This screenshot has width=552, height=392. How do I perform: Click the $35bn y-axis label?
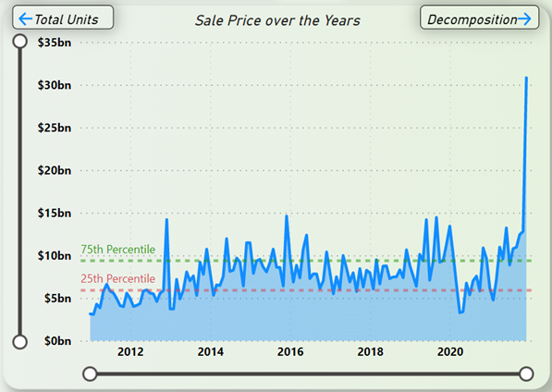click(x=55, y=43)
